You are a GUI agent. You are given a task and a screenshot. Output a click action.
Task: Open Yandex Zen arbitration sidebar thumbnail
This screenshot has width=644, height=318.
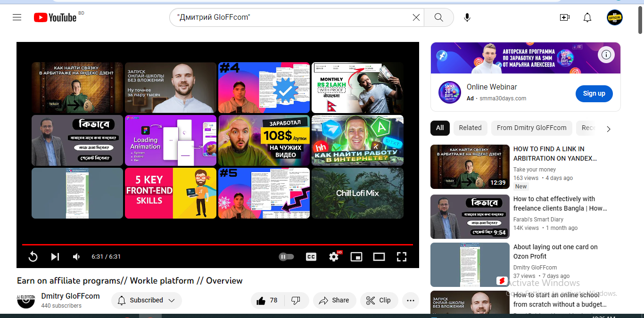click(470, 167)
